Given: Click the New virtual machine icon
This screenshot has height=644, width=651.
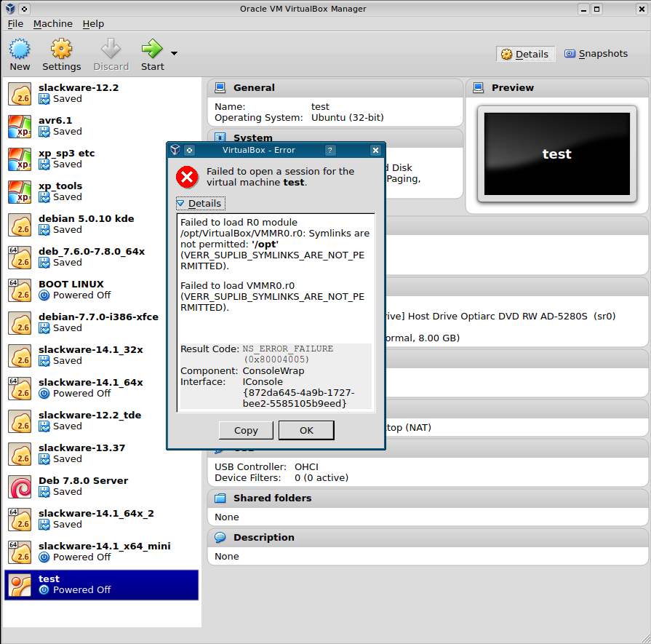Looking at the screenshot, I should (20, 49).
